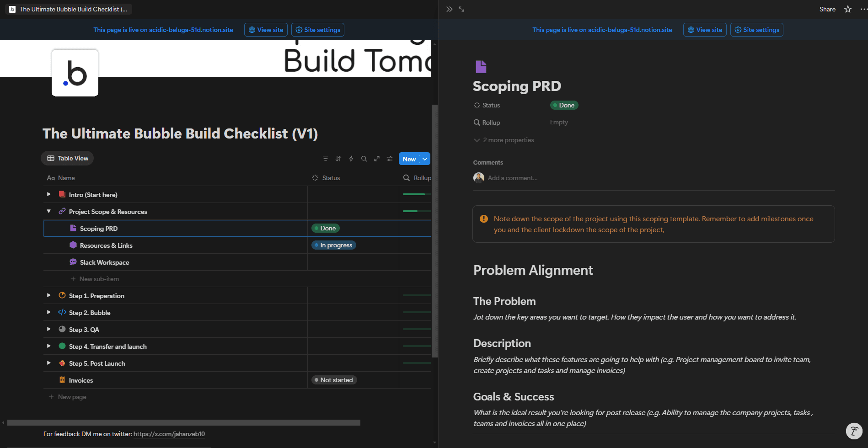Open database as full page icon
The width and height of the screenshot is (868, 448).
point(377,159)
